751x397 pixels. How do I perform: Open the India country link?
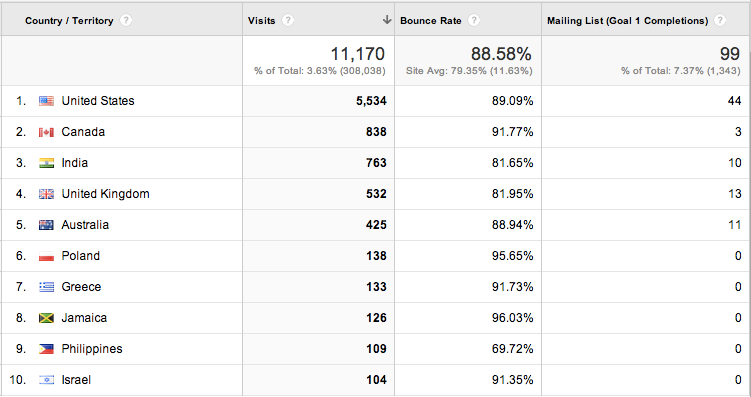(75, 163)
